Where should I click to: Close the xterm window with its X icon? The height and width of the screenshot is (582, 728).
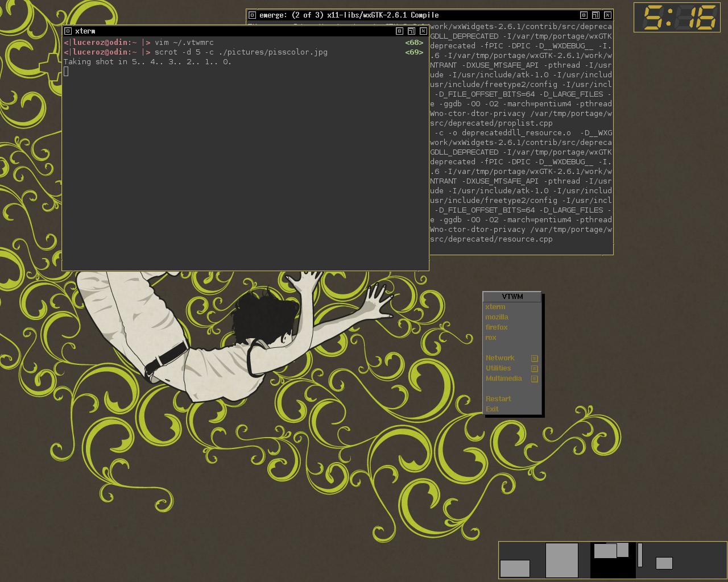(423, 31)
